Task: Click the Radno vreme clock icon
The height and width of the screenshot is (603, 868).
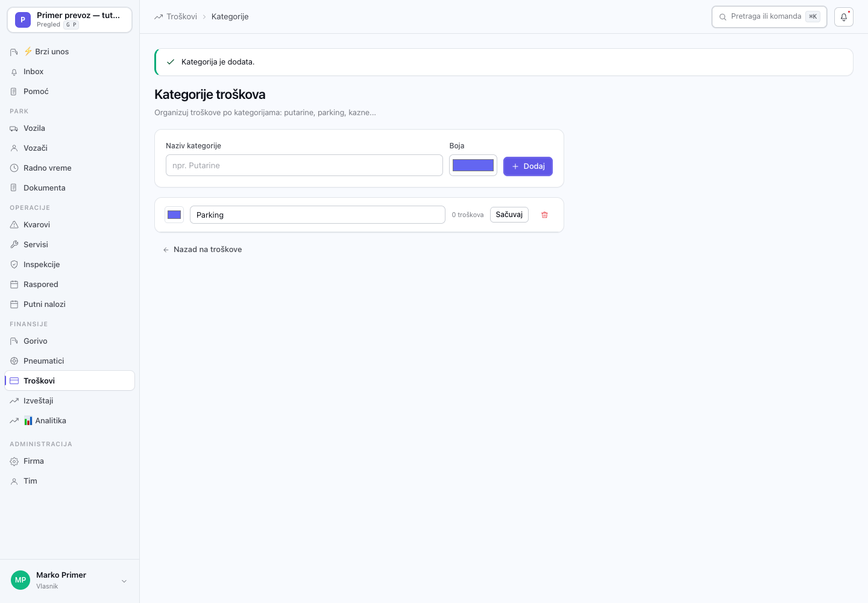Action: pyautogui.click(x=14, y=168)
